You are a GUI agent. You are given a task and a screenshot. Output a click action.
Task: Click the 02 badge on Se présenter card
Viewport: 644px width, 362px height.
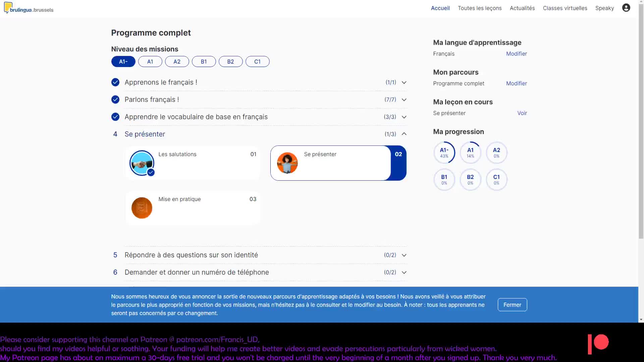pyautogui.click(x=398, y=154)
